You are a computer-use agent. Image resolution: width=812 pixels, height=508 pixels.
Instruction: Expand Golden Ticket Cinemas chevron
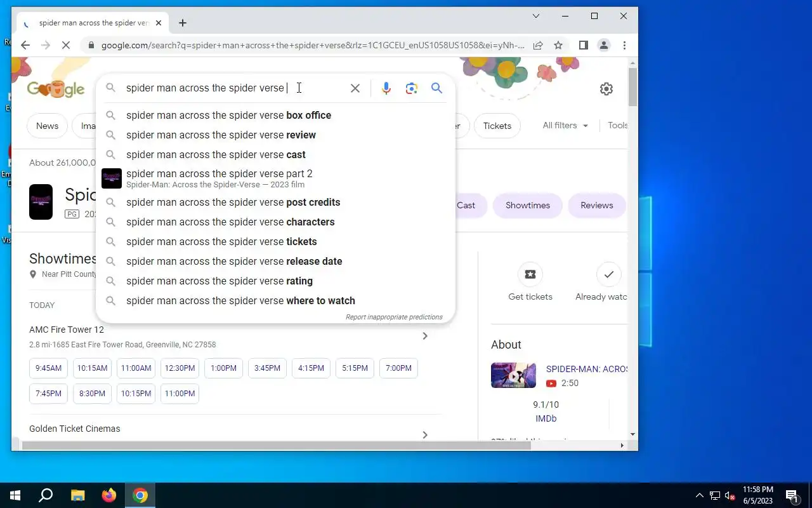(425, 435)
